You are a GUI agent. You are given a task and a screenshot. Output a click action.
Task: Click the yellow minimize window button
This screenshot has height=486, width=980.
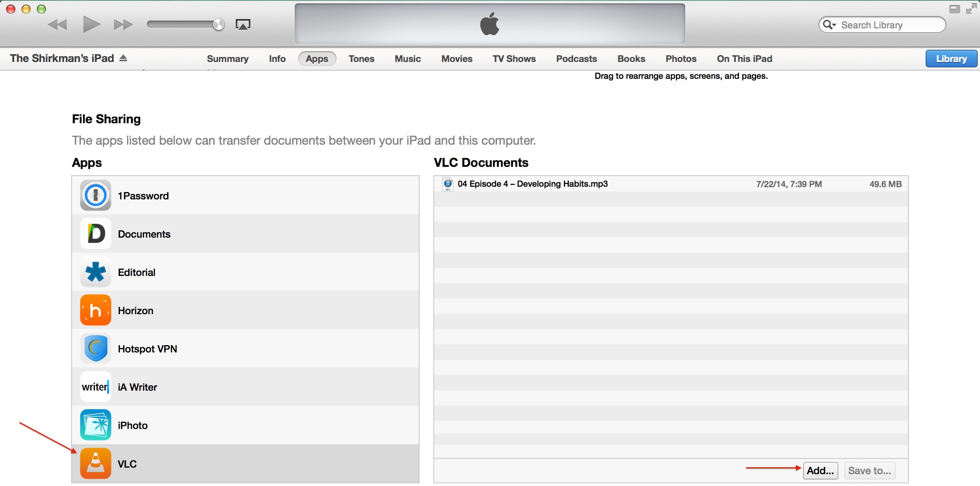(26, 9)
